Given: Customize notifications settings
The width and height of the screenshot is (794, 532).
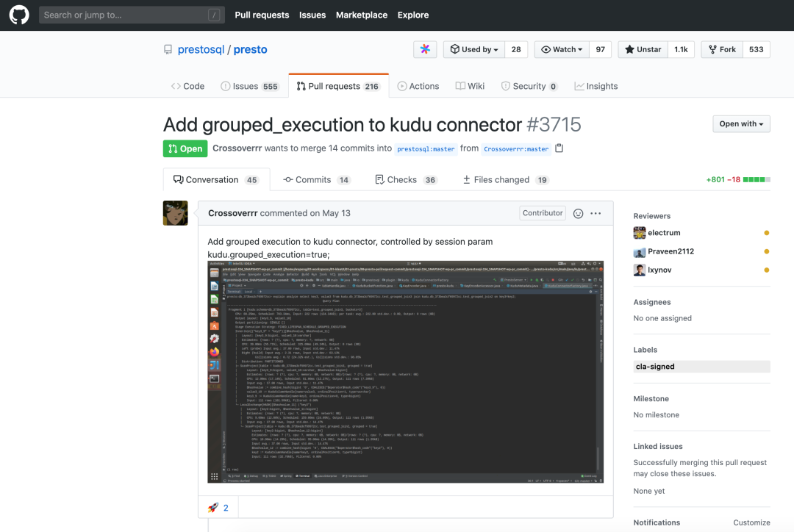Looking at the screenshot, I should (x=751, y=522).
